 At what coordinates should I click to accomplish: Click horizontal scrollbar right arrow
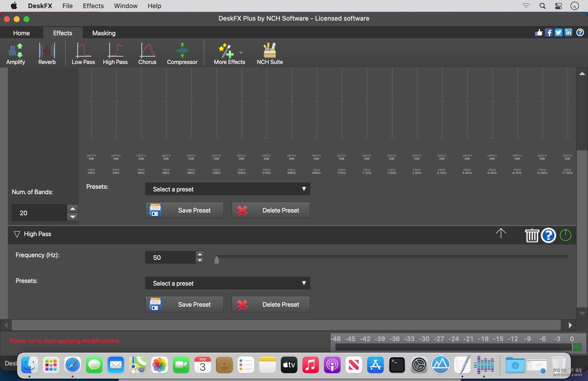(x=570, y=325)
